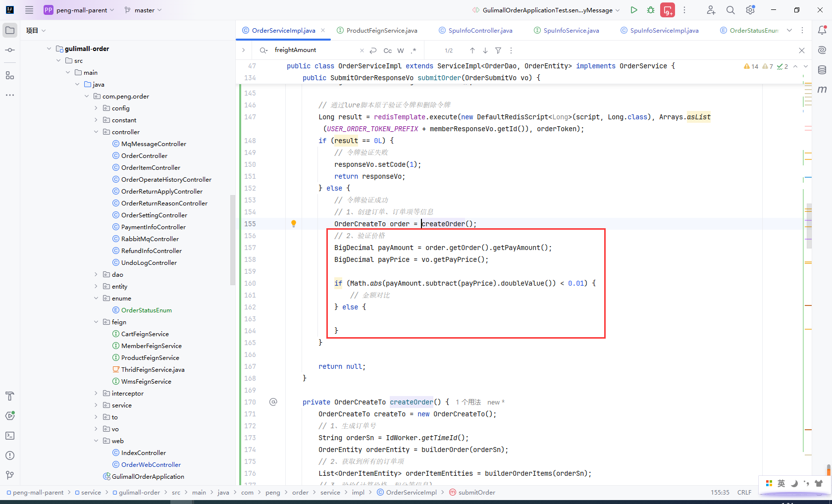Open CRLF line separator selector
Image resolution: width=832 pixels, height=504 pixels.
pos(744,493)
